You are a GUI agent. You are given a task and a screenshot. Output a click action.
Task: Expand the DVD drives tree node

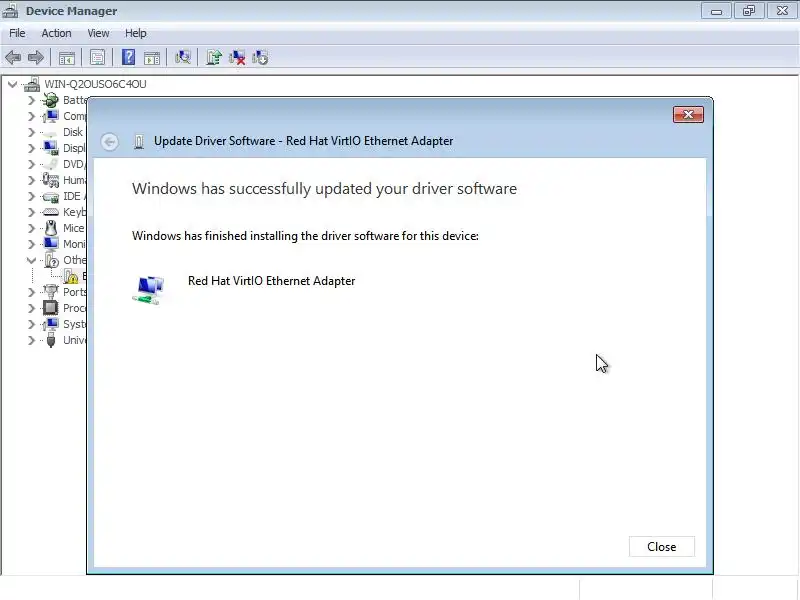tap(32, 164)
